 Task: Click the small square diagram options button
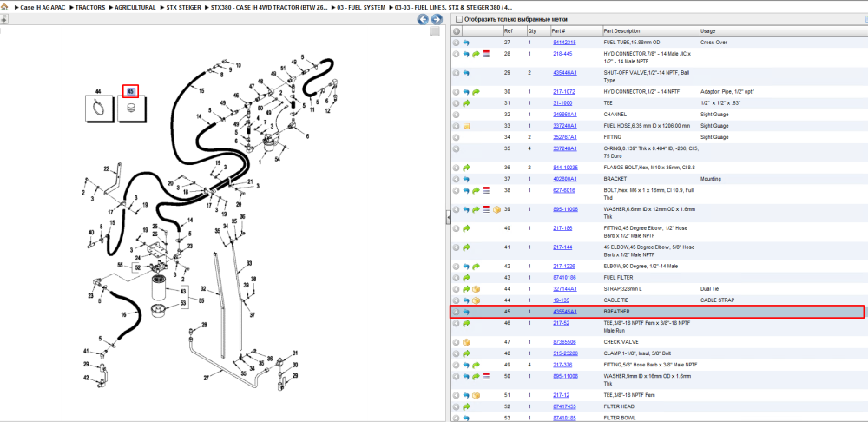click(x=435, y=31)
